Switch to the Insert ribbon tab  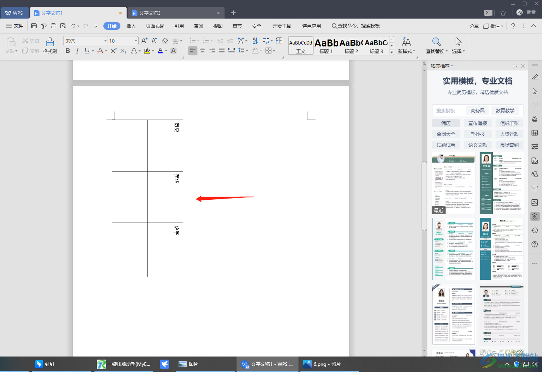coord(131,26)
